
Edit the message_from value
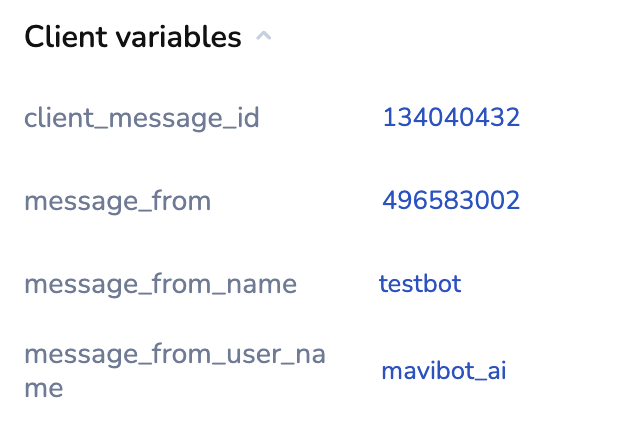click(451, 201)
